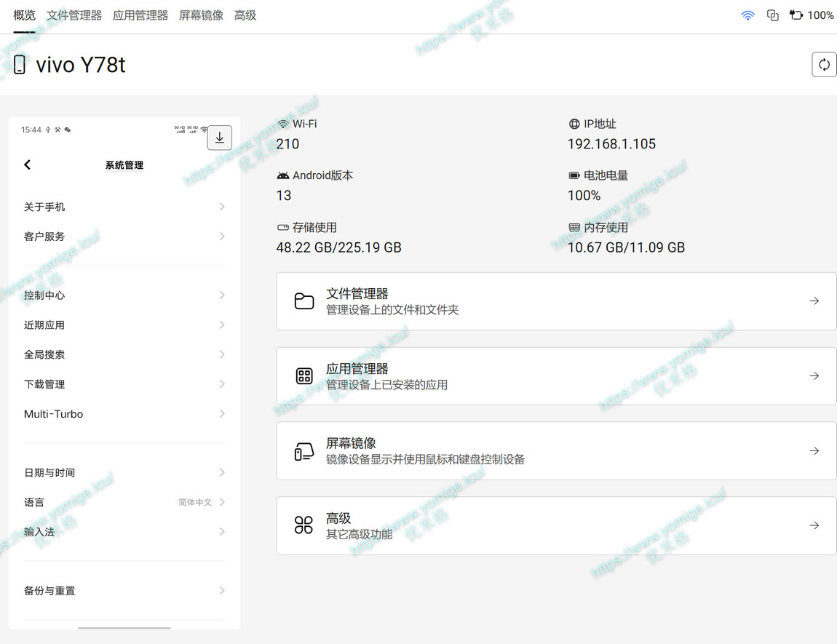This screenshot has width=837, height=644.
Task: Open 备份与重置 via its chevron
Action: click(222, 591)
